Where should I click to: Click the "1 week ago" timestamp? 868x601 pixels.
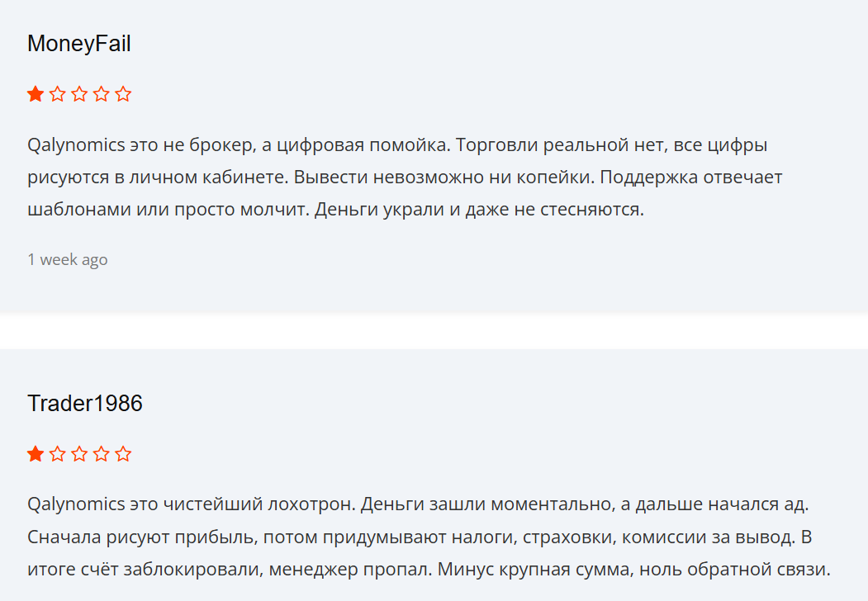(68, 260)
